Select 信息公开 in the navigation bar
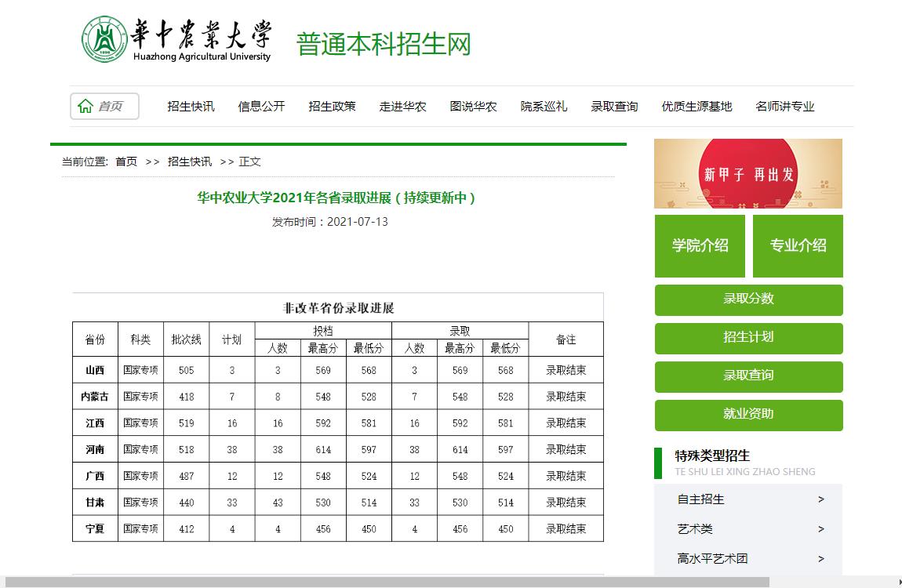 [261, 107]
